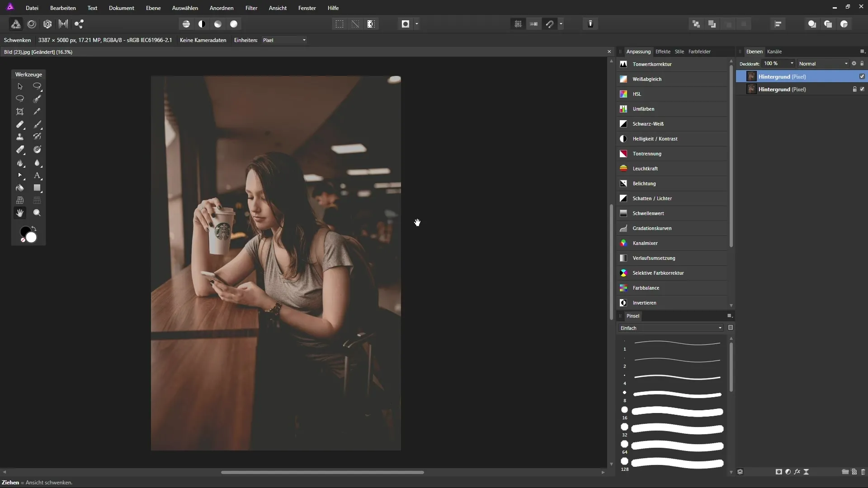Toggle visibility of selected Hintergrund layer
868x488 pixels.
(x=862, y=76)
